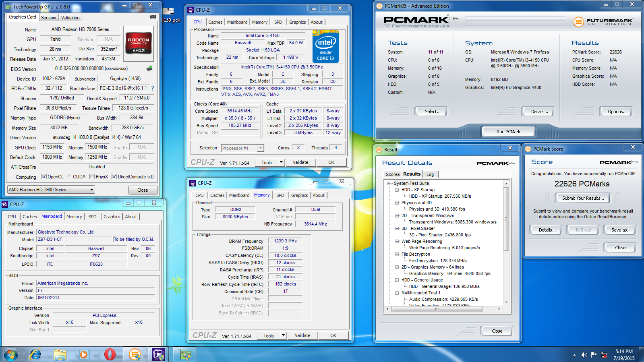This screenshot has height=362, width=644.
Task: Collapse the File Decryption node
Action: pyautogui.click(x=397, y=254)
